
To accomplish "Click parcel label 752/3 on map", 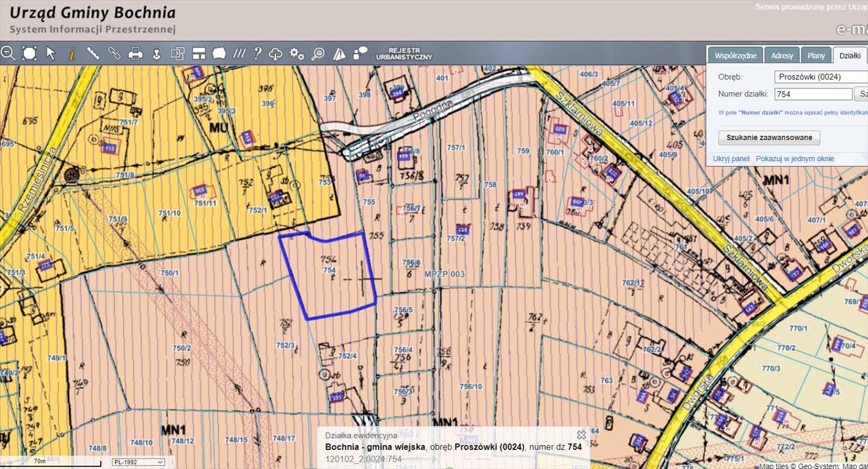I will (285, 345).
